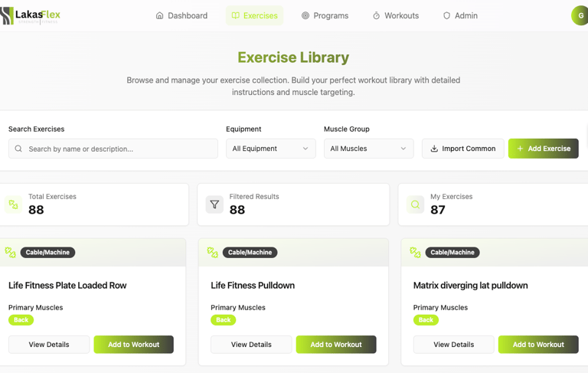Expand the All Equipment dropdown
This screenshot has width=588, height=373.
[271, 149]
